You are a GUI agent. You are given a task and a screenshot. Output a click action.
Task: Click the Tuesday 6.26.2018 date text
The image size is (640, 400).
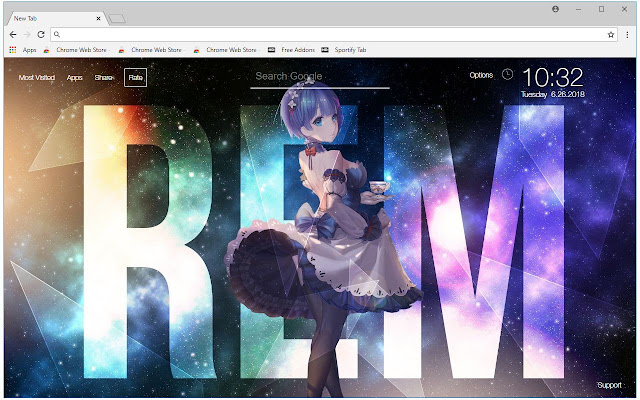(x=553, y=94)
